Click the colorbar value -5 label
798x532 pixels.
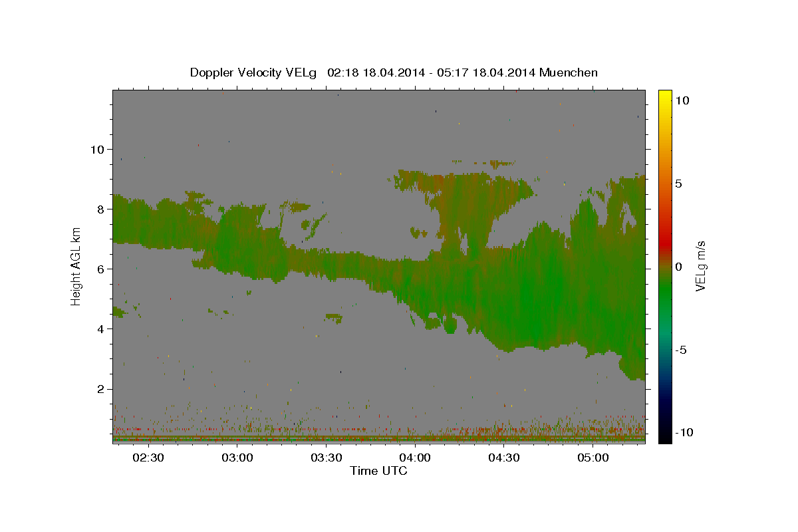(x=681, y=350)
